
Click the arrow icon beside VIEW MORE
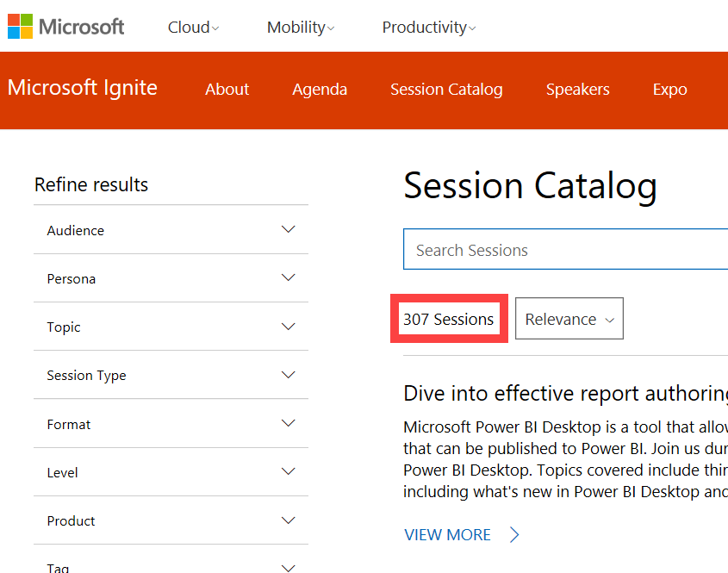(x=514, y=535)
